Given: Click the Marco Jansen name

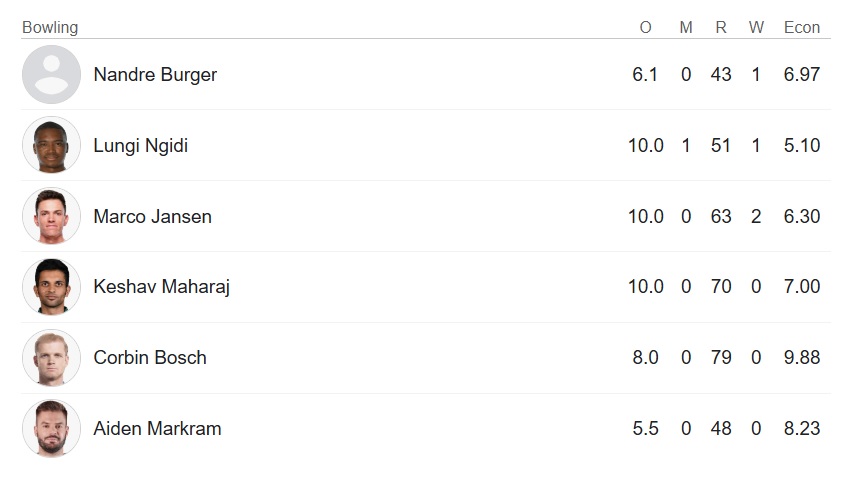Looking at the screenshot, I should click(152, 217).
